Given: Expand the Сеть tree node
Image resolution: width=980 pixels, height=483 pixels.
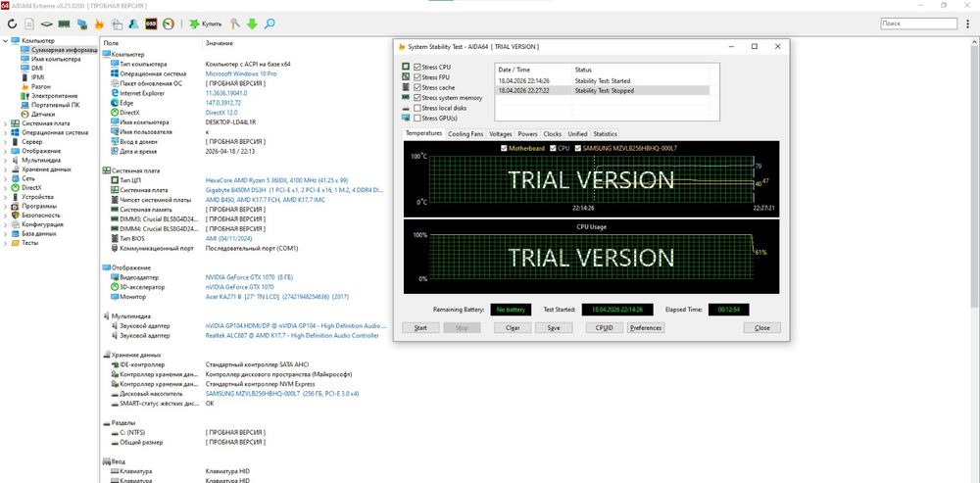Looking at the screenshot, I should point(6,178).
